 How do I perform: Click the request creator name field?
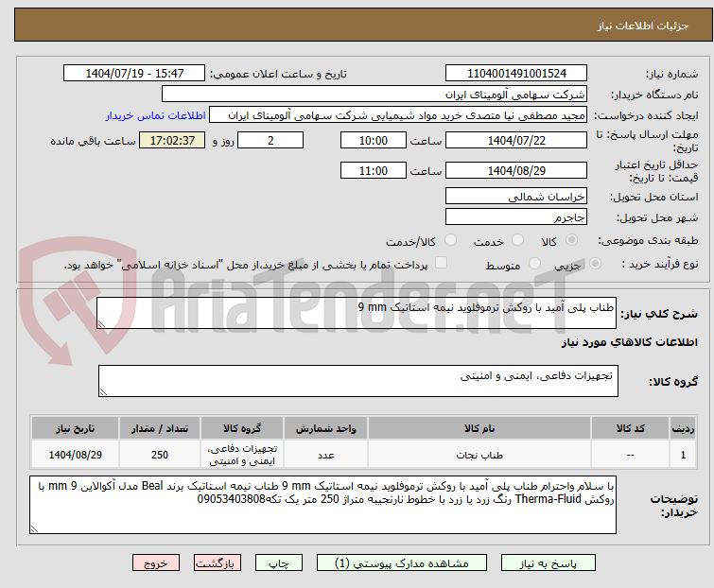coord(398,115)
